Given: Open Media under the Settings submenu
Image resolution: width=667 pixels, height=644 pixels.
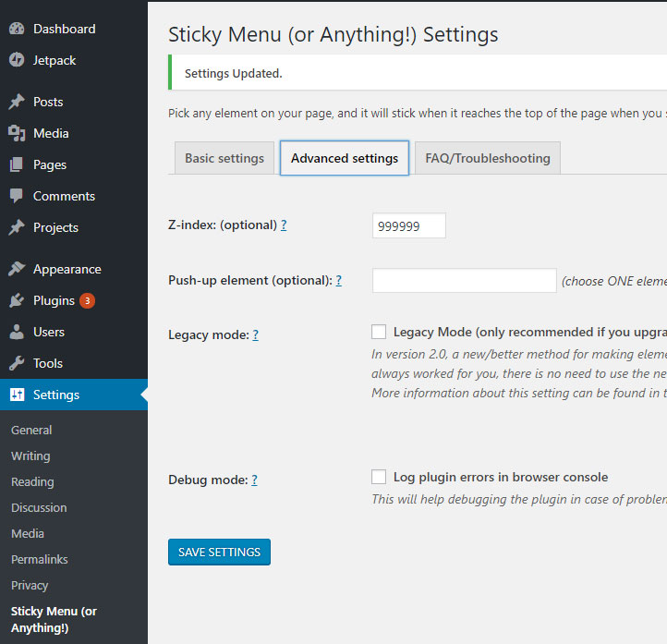Looking at the screenshot, I should click(28, 533).
